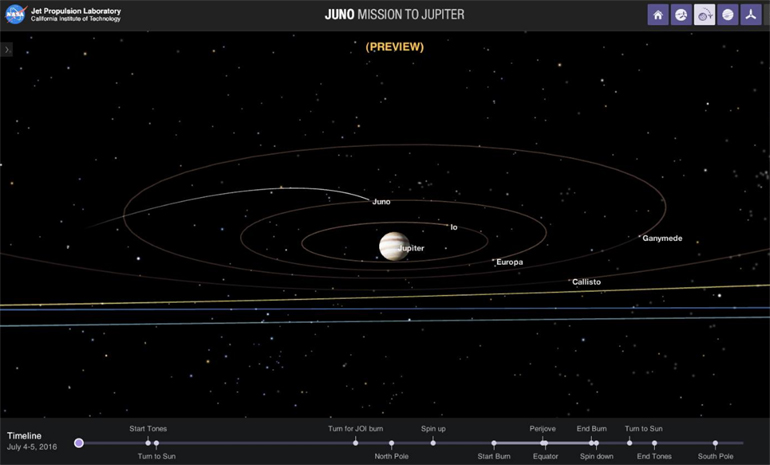Expand the left side panel arrow
The width and height of the screenshot is (770, 465).
(6, 49)
